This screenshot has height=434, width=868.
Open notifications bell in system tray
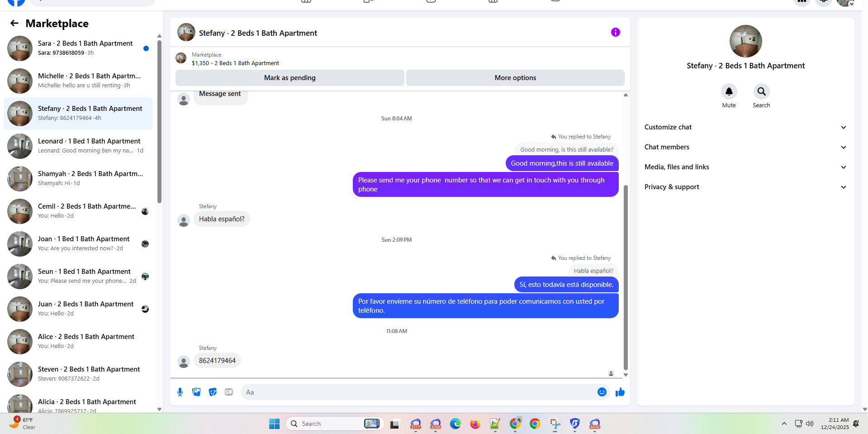point(856,424)
